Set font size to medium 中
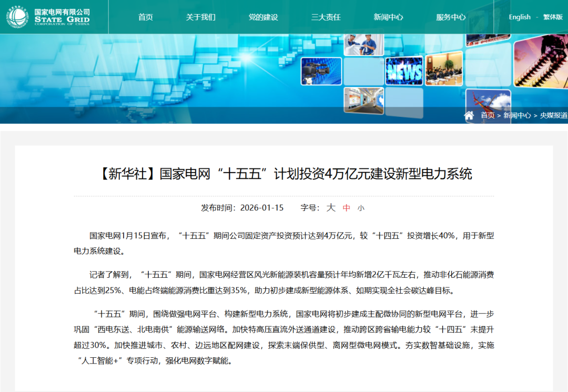The image size is (568, 392). [347, 208]
